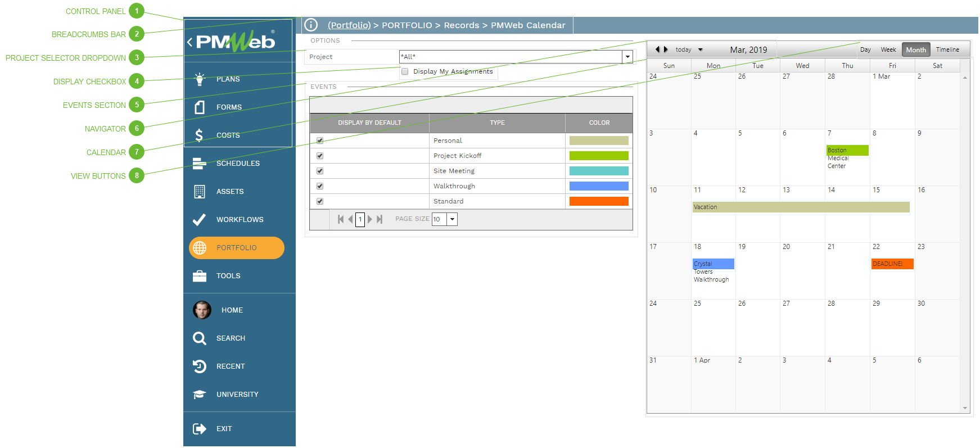Click the PMWeb logo
Viewport: 980px width, 448px height.
236,41
